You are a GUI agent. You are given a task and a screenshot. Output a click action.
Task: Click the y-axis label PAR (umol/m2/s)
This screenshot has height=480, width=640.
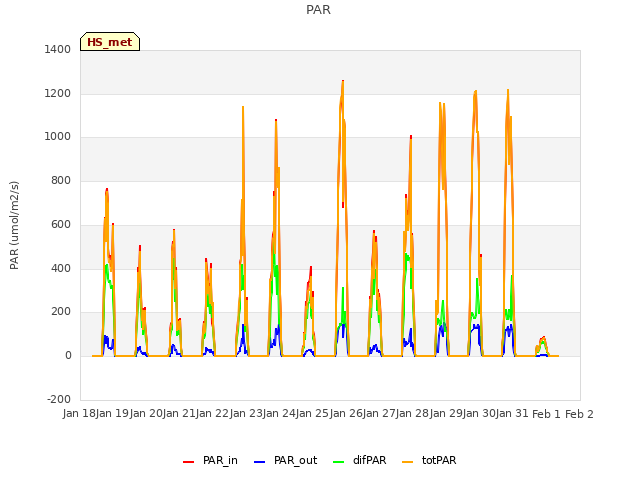coord(14,225)
